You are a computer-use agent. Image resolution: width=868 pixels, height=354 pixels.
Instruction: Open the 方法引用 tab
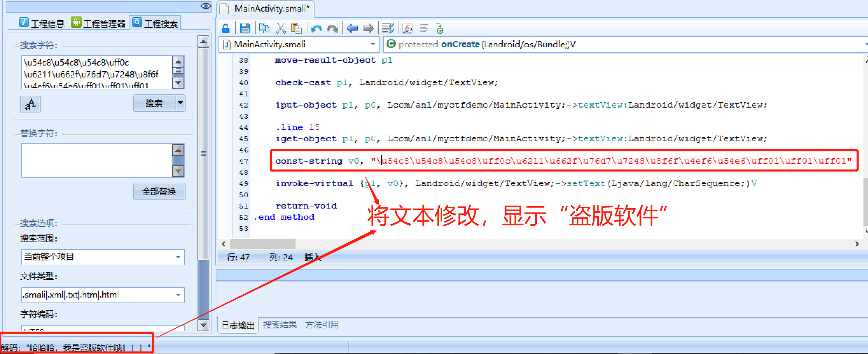pos(322,325)
